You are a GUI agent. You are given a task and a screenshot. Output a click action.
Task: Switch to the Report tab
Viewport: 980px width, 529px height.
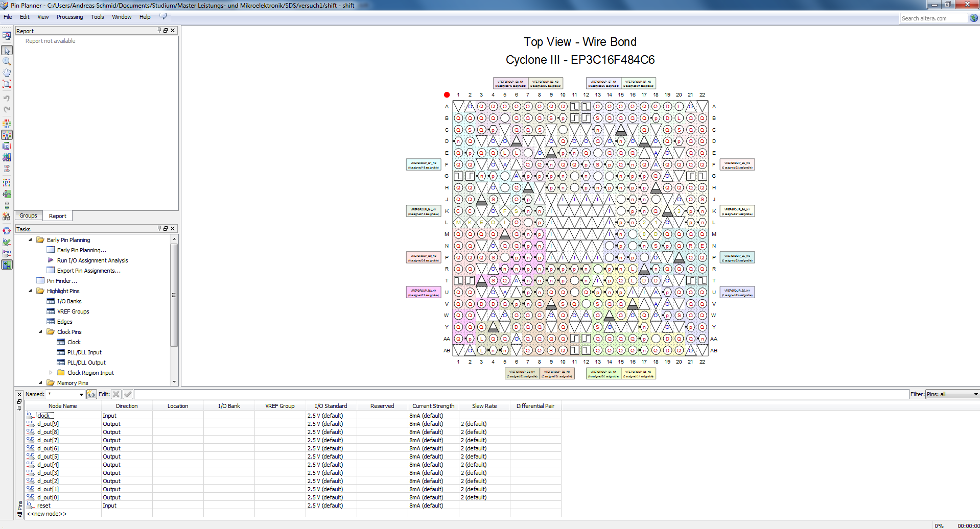coord(58,216)
